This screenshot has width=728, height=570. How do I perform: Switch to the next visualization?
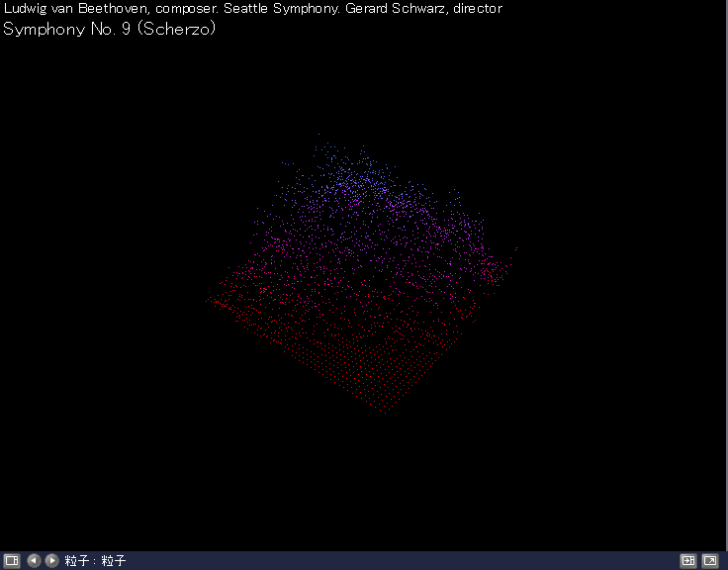click(x=52, y=561)
